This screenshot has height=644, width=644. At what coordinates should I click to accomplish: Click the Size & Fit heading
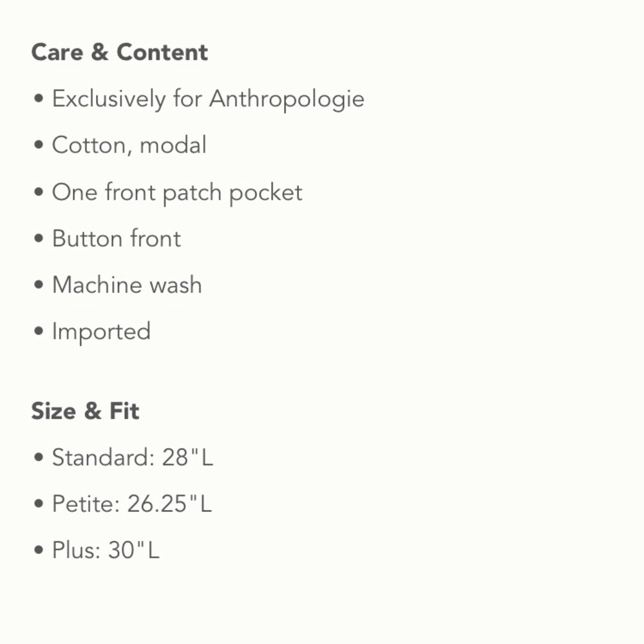tap(86, 411)
